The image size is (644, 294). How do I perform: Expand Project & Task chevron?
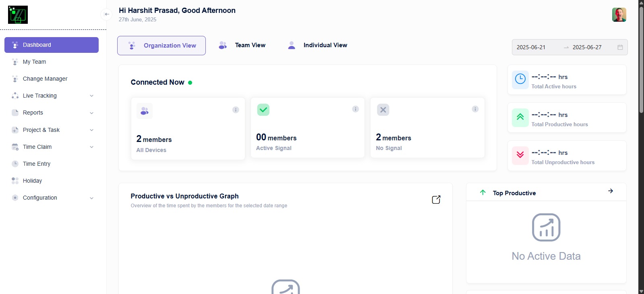tap(91, 130)
